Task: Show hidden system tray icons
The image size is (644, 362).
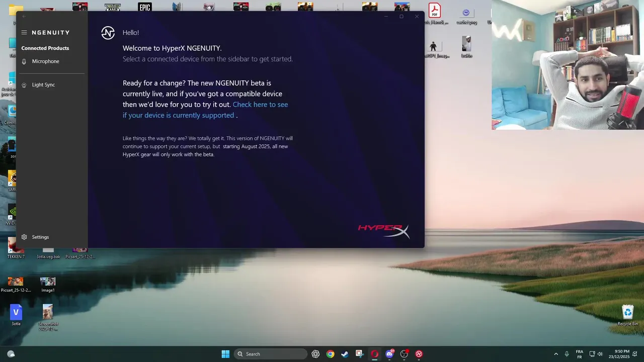Action: [x=556, y=354]
